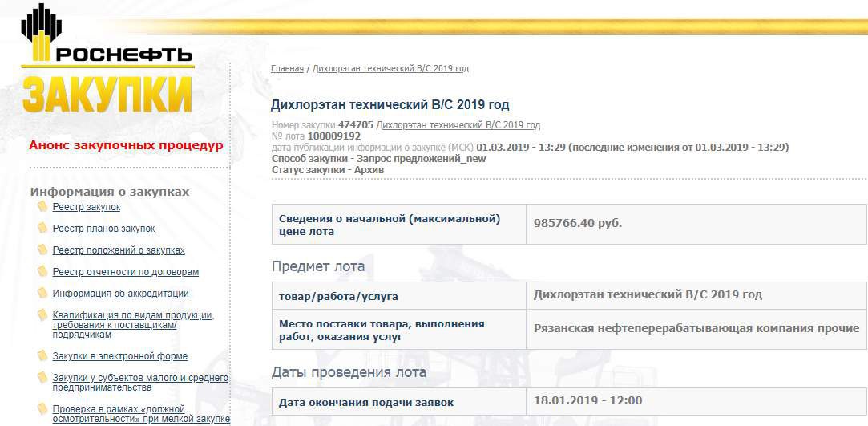868x426 pixels.
Task: Open Квалификация по видам продукции link
Action: pyautogui.click(x=133, y=325)
